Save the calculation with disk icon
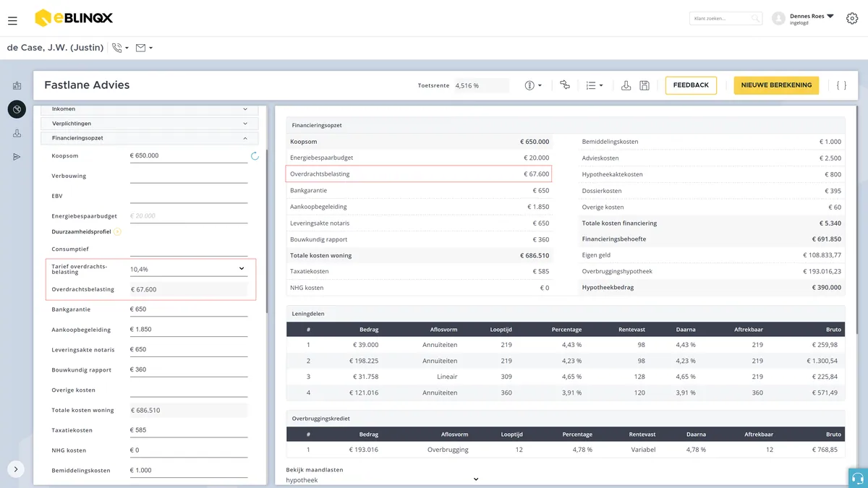This screenshot has height=488, width=868. 644,85
